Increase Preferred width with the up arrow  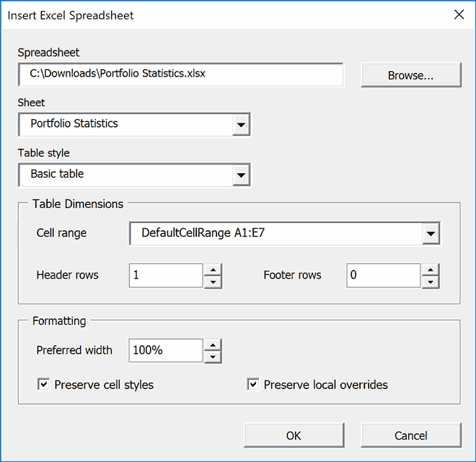[213, 345]
